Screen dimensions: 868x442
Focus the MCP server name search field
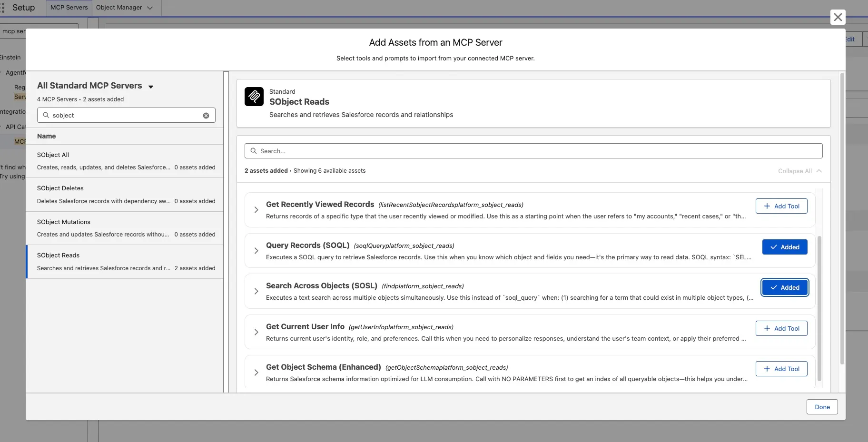[126, 115]
